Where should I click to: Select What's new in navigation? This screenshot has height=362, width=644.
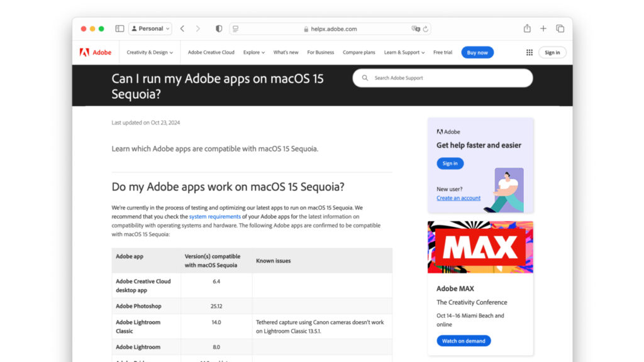point(286,53)
